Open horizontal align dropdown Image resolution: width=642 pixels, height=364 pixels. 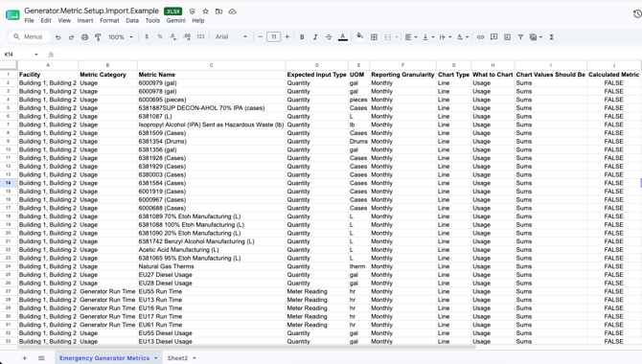(411, 36)
